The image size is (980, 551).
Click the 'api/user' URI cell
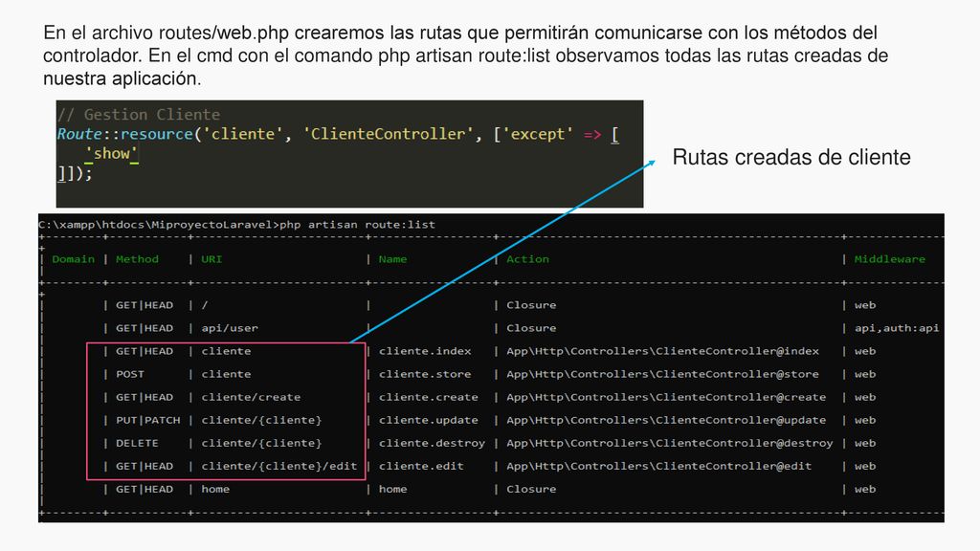[x=230, y=328]
